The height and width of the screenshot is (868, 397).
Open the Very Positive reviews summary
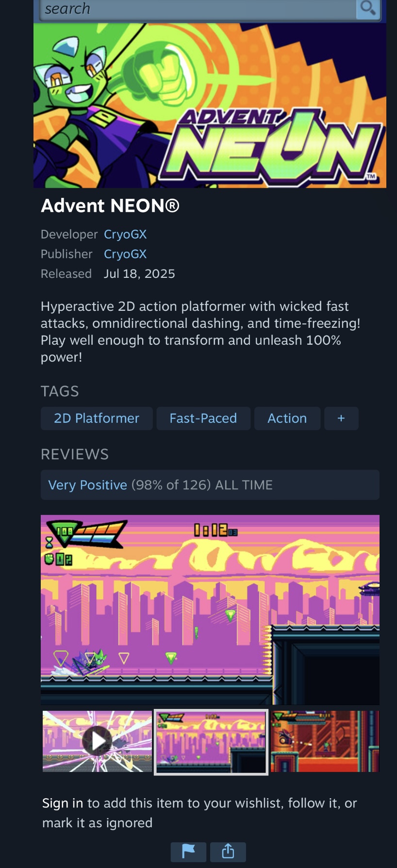(210, 485)
